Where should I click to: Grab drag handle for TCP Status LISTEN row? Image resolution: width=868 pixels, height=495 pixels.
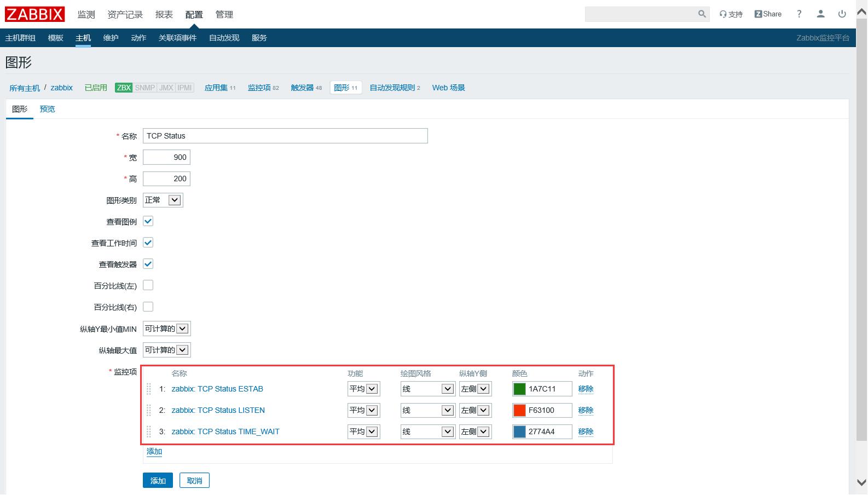tap(149, 410)
